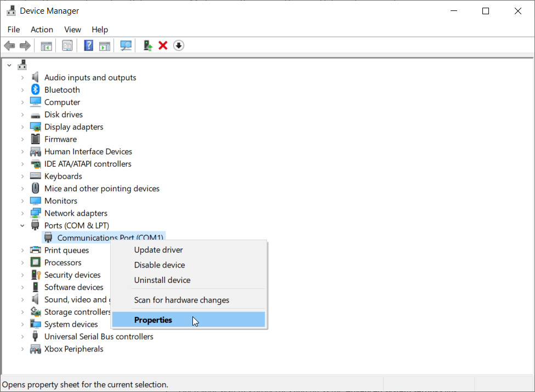Open the View menu
535x392 pixels.
point(72,30)
